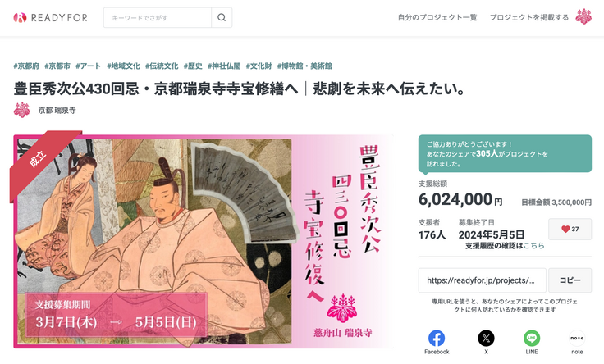The height and width of the screenshot is (364, 604).
Task: Open the #博物館・美術館 tag
Action: pyautogui.click(x=304, y=66)
